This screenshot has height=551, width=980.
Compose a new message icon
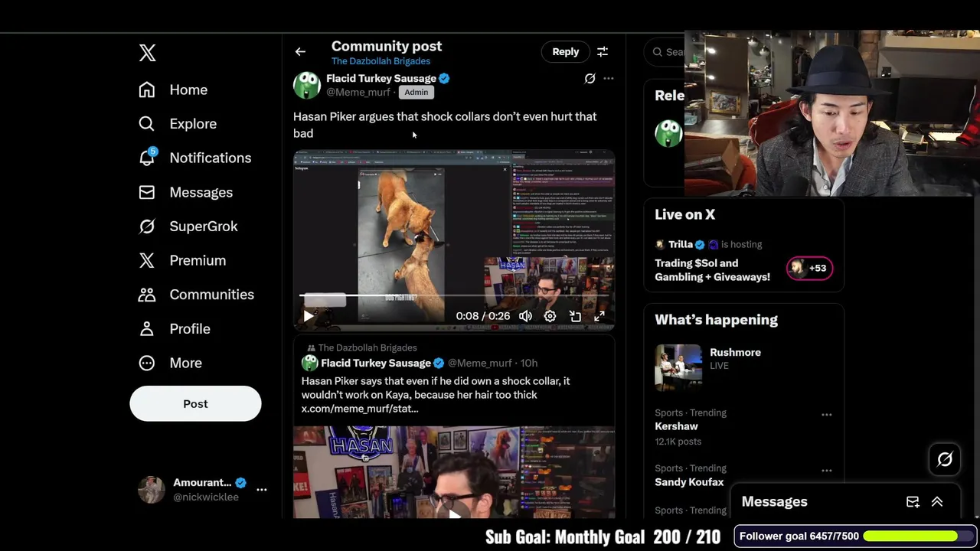point(913,502)
